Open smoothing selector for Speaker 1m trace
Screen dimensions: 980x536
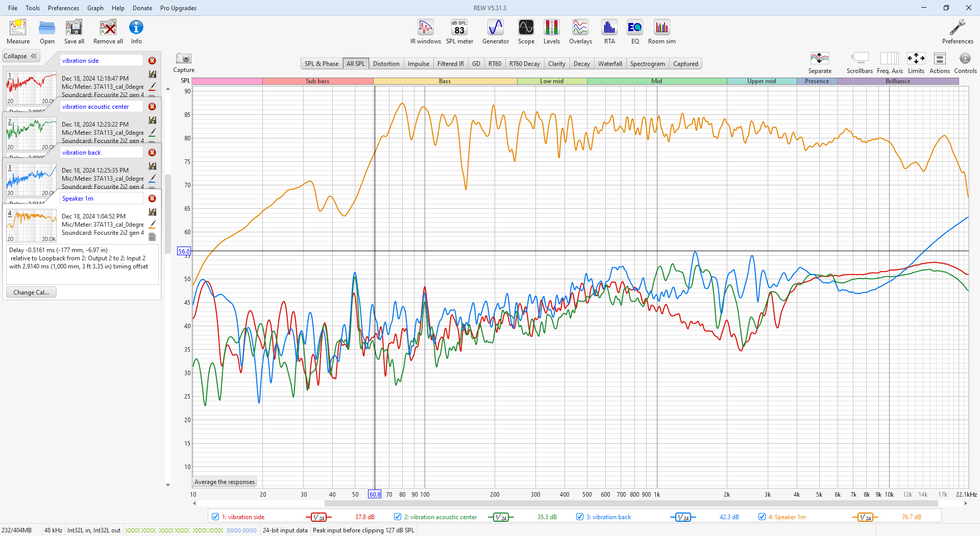tap(865, 517)
